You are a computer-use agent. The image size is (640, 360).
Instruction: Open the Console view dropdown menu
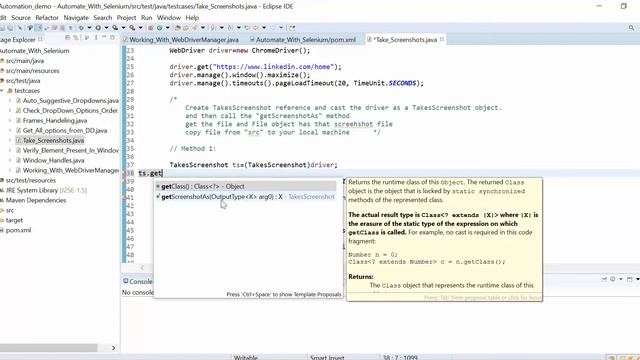(621, 279)
